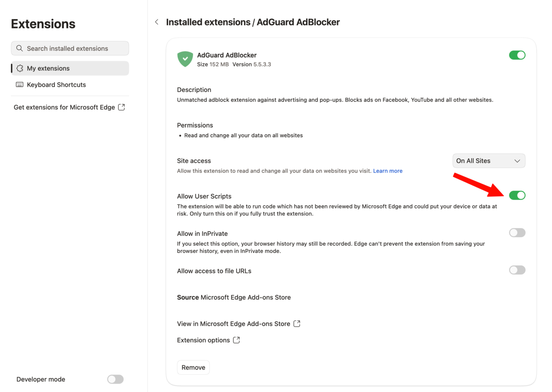552x392 pixels.
Task: Click the Installed extensions breadcrumb title
Action: coord(208,22)
